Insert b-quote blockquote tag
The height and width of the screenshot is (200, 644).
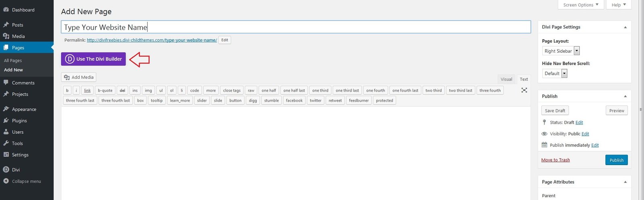tap(105, 90)
